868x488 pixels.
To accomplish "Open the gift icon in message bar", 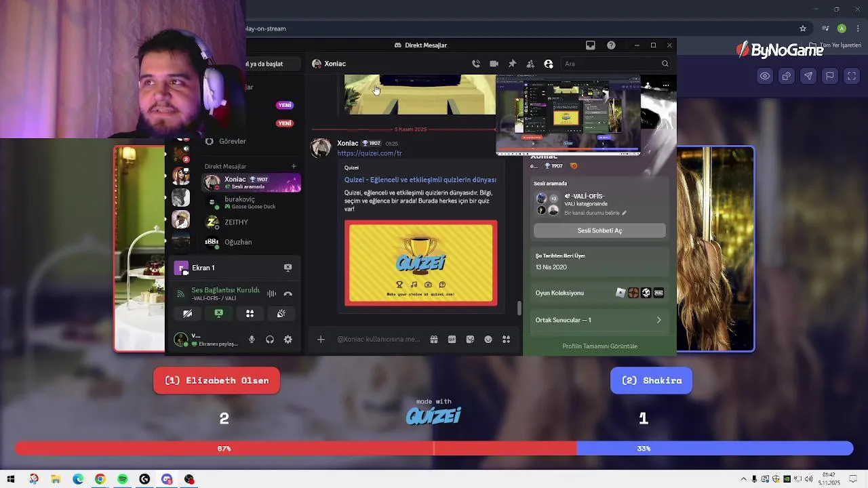I will tap(434, 340).
